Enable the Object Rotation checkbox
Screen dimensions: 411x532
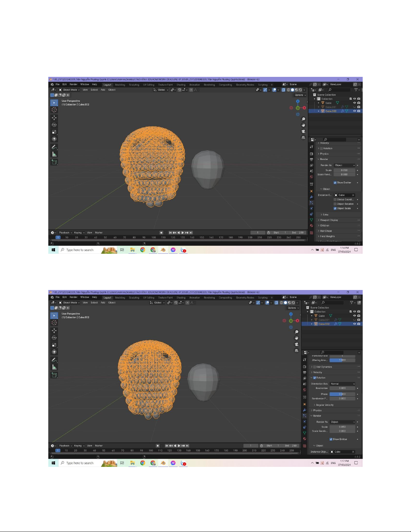click(335, 204)
